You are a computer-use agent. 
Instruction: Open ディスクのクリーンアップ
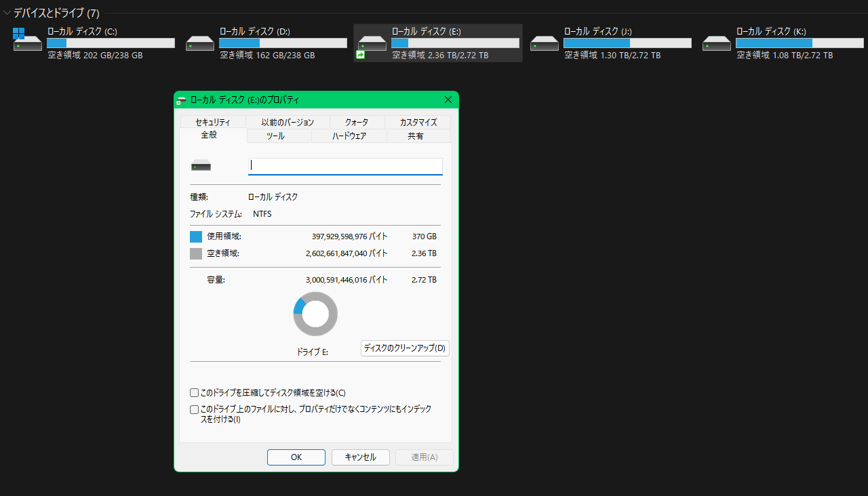click(405, 348)
